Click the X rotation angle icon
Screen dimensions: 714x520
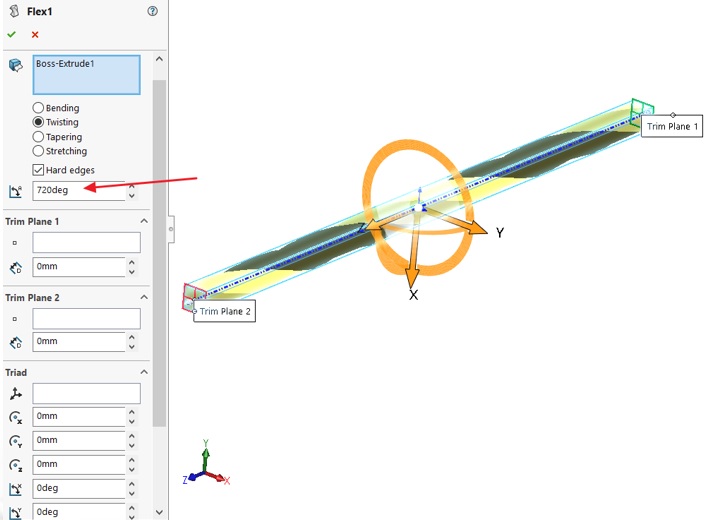pos(15,489)
